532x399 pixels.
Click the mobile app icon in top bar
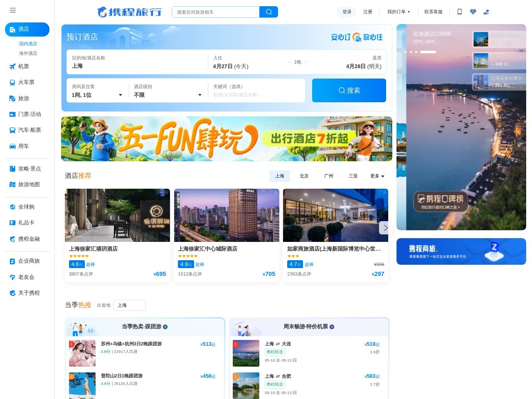coord(459,12)
